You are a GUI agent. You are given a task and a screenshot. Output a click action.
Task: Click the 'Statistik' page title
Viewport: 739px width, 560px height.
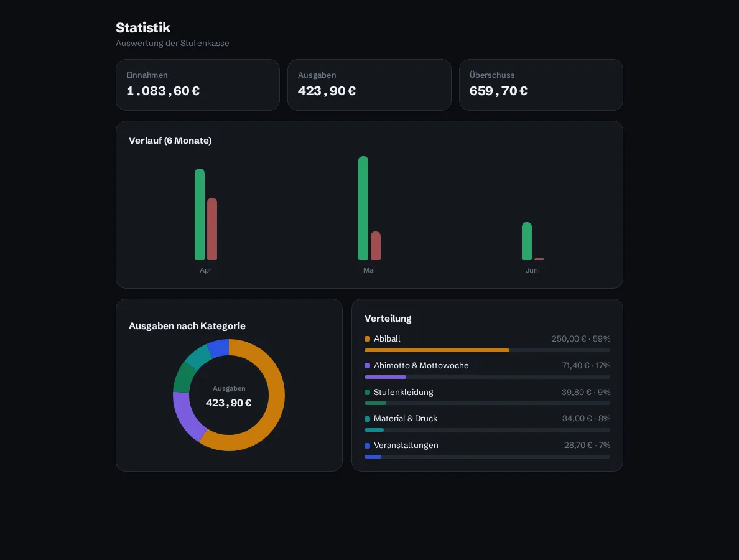point(143,28)
